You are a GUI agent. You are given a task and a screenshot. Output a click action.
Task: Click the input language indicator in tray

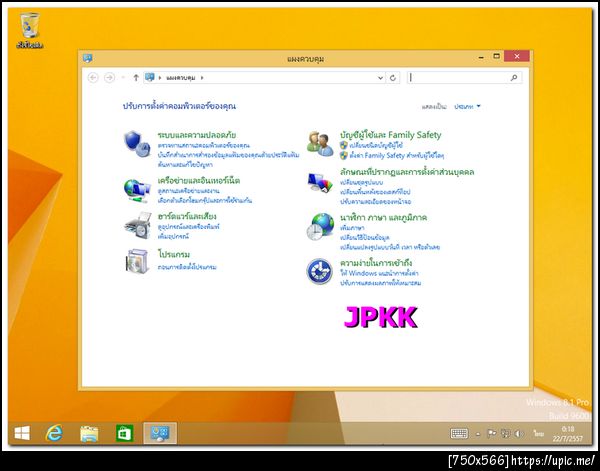(539, 434)
